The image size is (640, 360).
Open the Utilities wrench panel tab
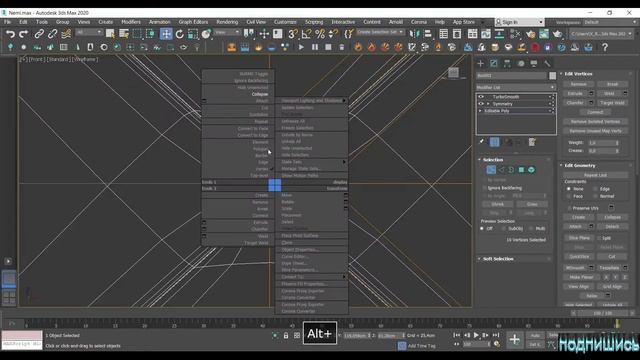click(x=547, y=63)
